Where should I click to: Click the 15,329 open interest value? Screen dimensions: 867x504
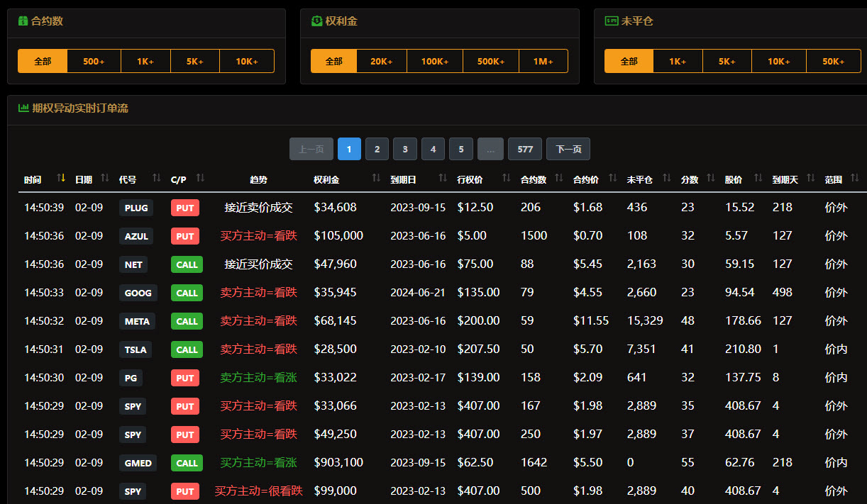[645, 320]
